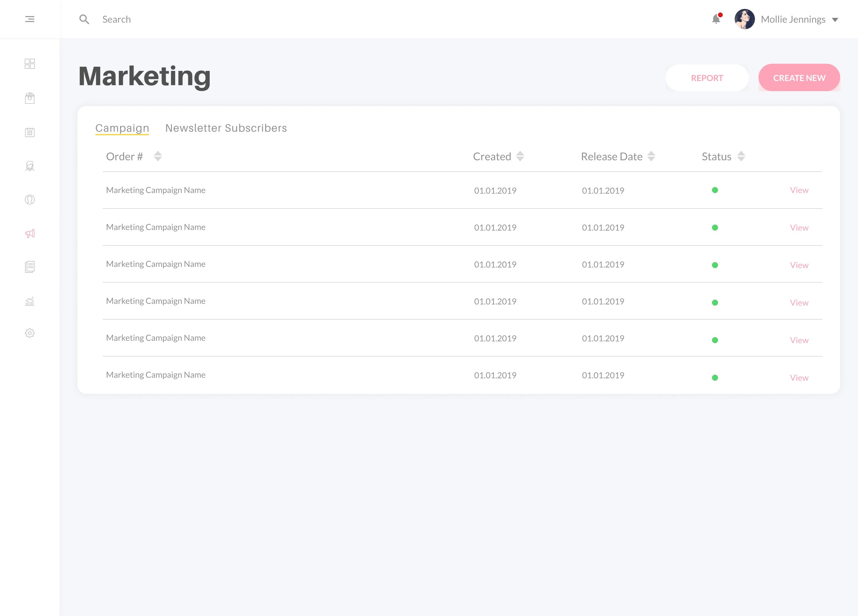The width and height of the screenshot is (858, 616).
Task: Select third row's Marketing Campaign Name text
Action: click(x=156, y=264)
